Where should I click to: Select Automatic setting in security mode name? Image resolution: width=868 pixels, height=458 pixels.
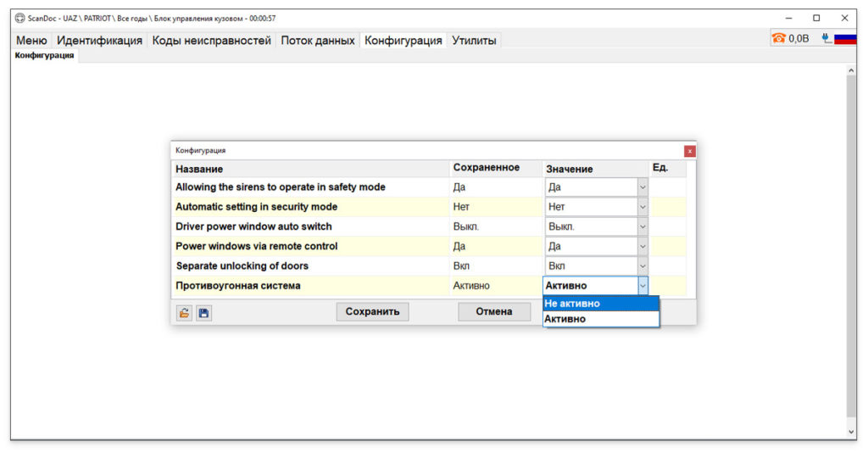pos(256,207)
